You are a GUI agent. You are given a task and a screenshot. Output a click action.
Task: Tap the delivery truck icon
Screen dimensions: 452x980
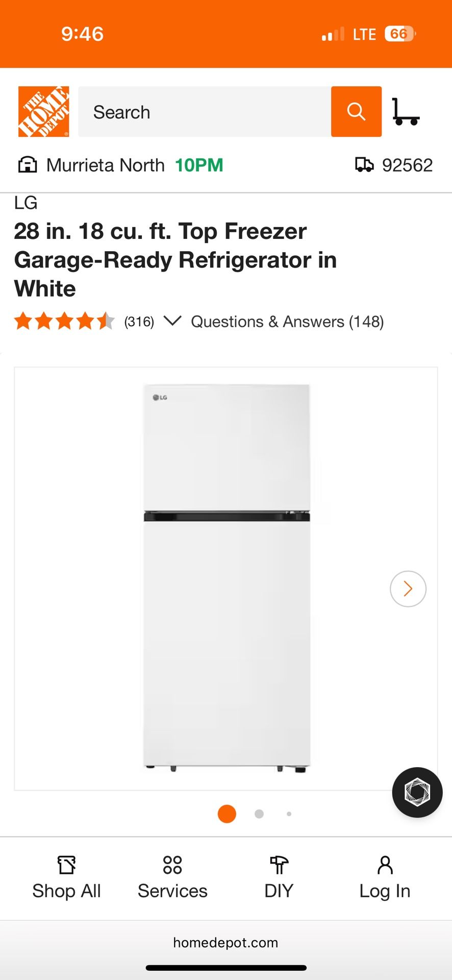click(x=364, y=165)
